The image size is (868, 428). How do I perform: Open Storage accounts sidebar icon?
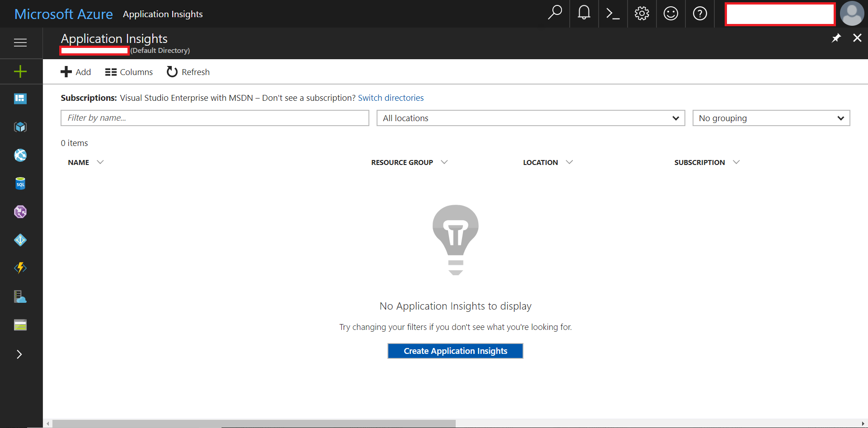click(20, 325)
